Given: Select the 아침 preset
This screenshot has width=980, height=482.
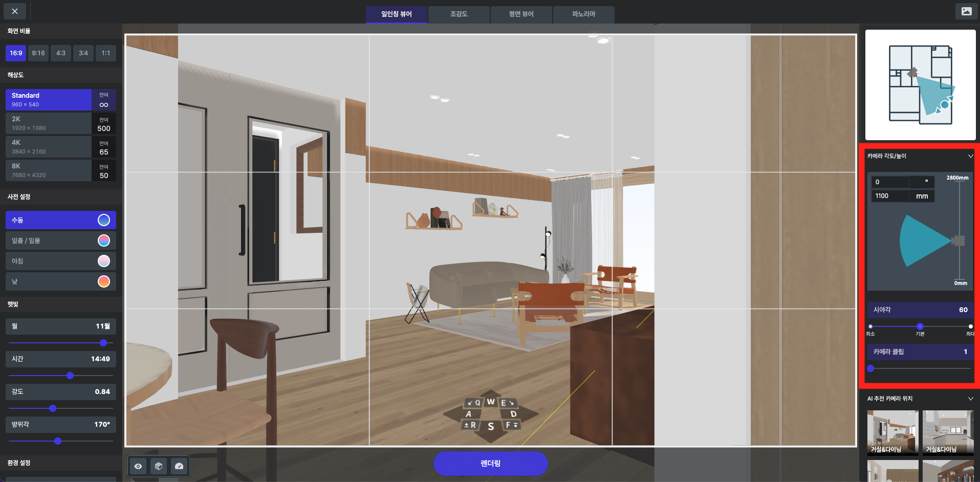Looking at the screenshot, I should click(x=61, y=261).
